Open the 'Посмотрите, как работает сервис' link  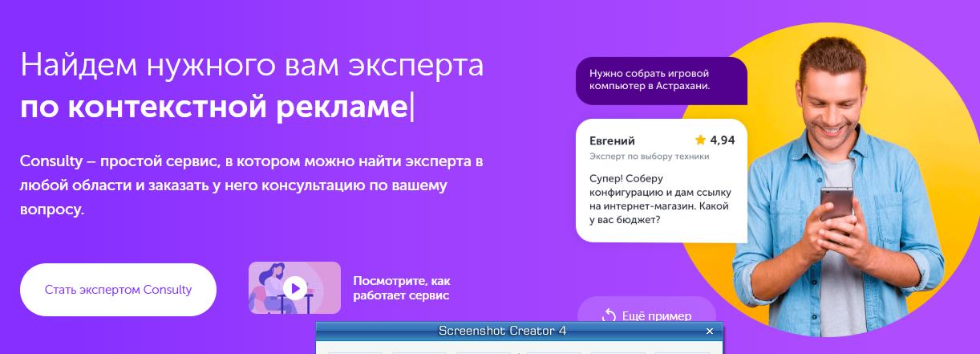402,288
